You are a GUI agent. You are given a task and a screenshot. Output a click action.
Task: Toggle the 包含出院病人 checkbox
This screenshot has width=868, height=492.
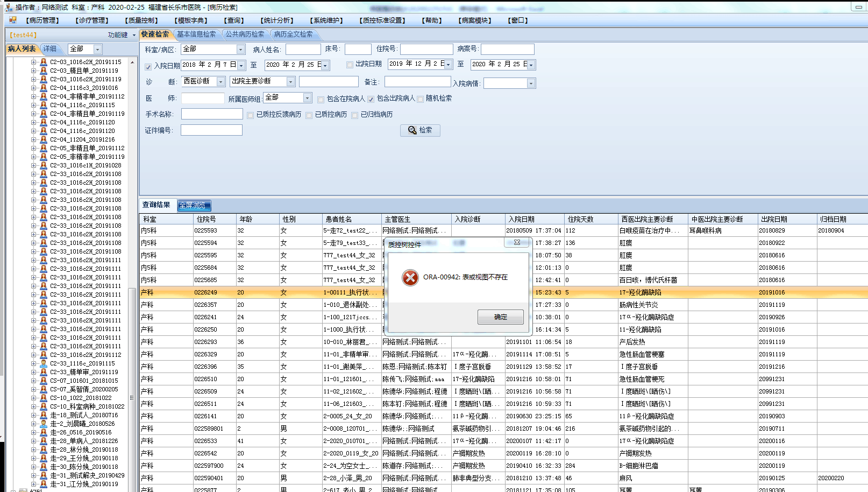point(371,100)
